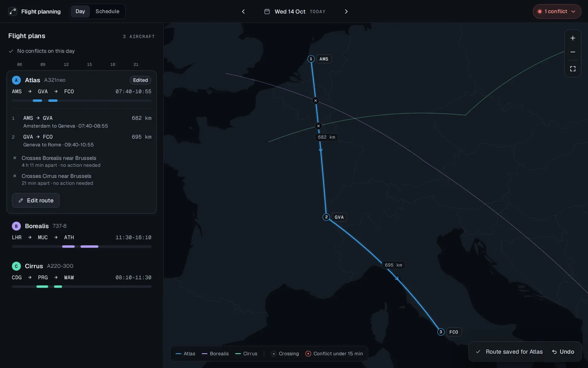The width and height of the screenshot is (588, 368).
Task: Click the Wed 14 Oct date label
Action: pyautogui.click(x=290, y=11)
